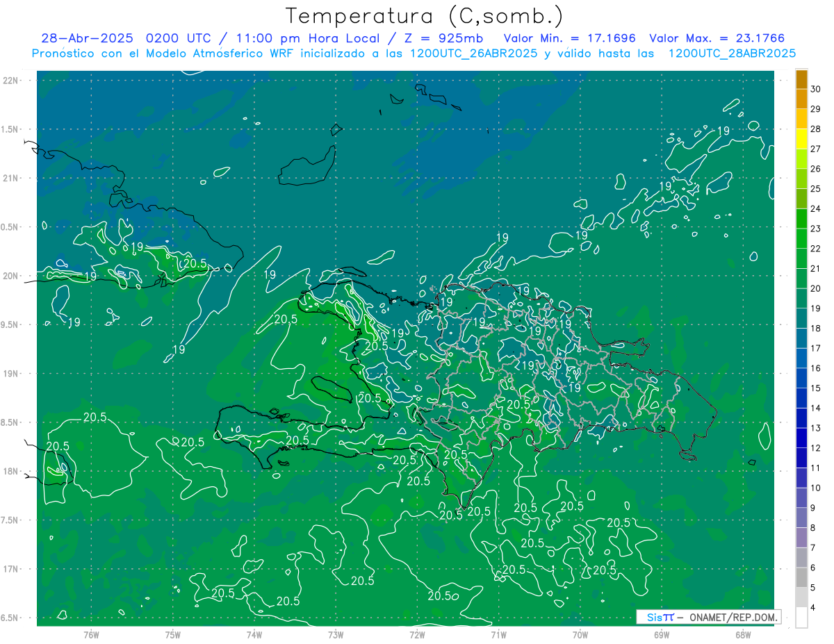
Task: Click the "72W" longitude label
Action: tap(417, 634)
